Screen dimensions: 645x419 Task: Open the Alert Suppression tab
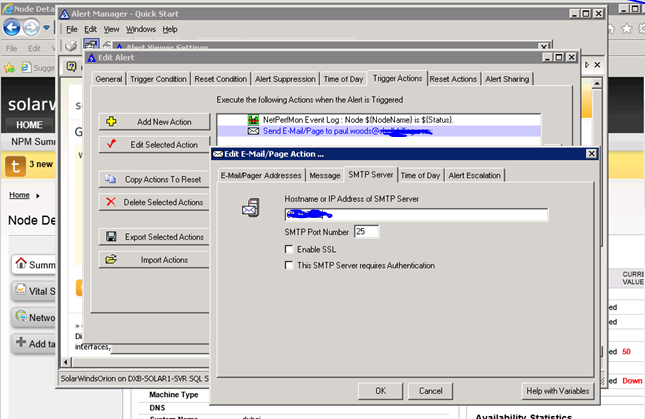click(285, 79)
